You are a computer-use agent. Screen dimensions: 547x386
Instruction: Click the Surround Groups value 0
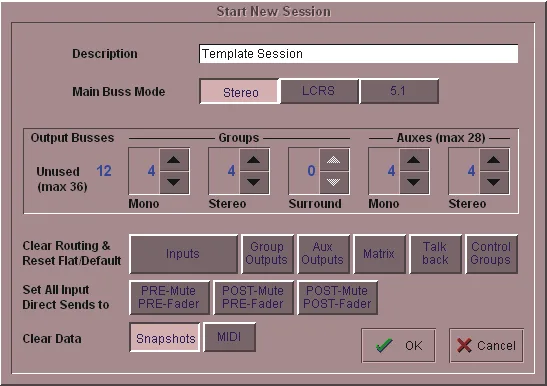(x=311, y=171)
